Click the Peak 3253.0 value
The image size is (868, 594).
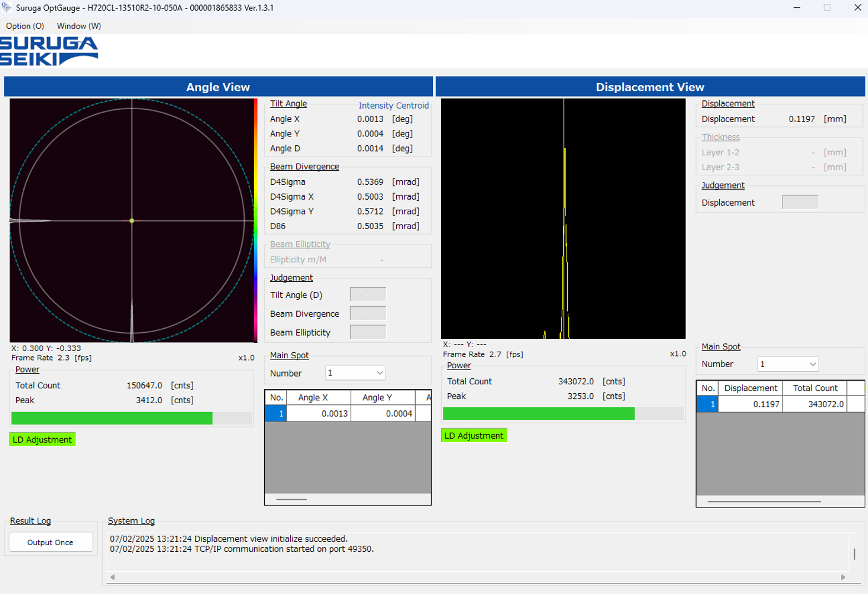point(581,396)
